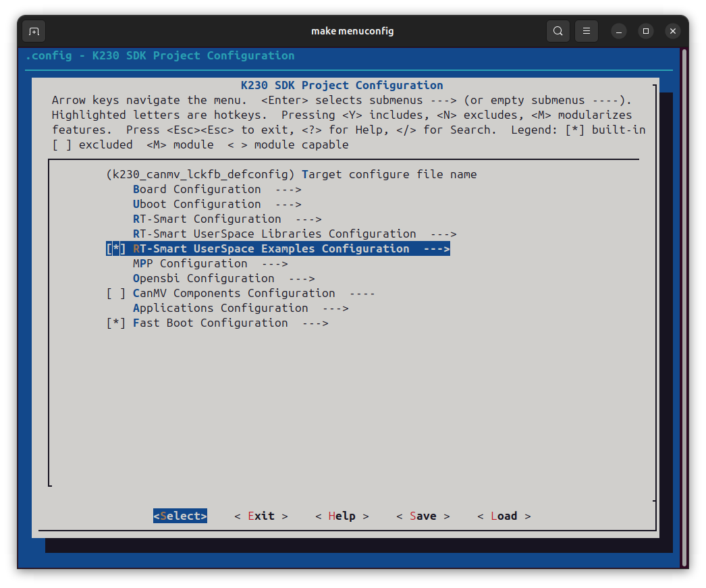Toggle CanMV Components Configuration checkbox
Viewport: 706px width, 588px height.
coord(115,294)
